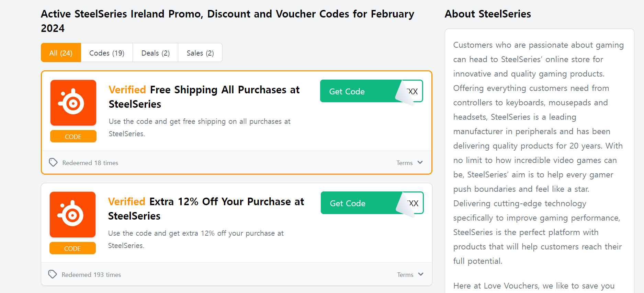Click the About SteelSeries heading
Screen dimensions: 644x293
point(488,14)
